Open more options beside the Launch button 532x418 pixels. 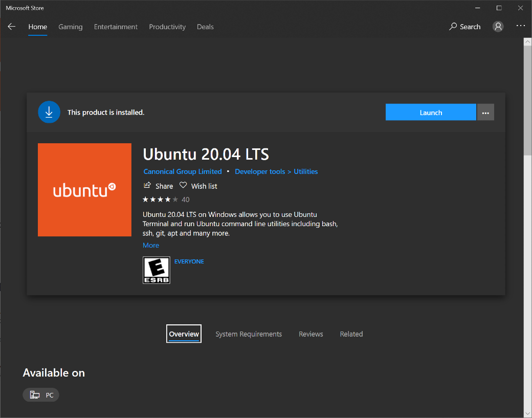pos(485,113)
